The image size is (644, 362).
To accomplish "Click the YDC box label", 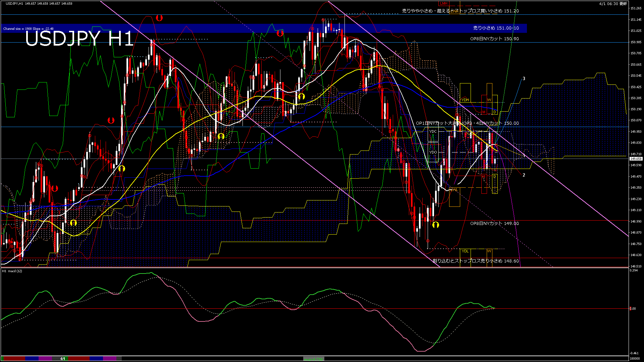I will pos(433,131).
